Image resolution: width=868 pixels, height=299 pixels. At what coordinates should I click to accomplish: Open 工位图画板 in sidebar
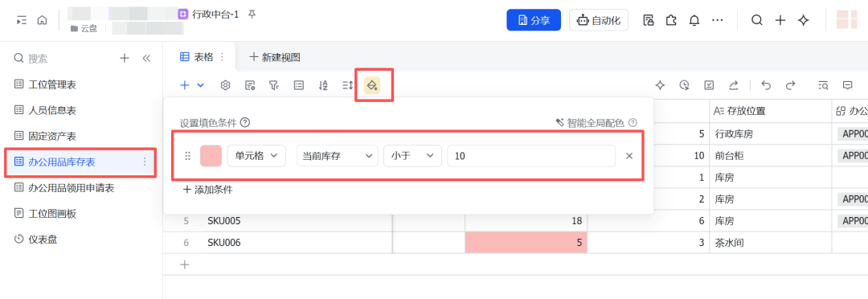[x=81, y=213]
